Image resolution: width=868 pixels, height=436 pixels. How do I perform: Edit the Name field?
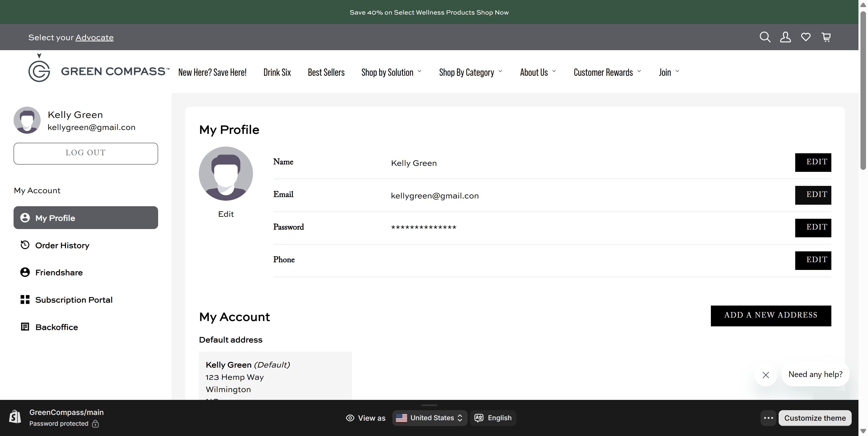tap(813, 162)
